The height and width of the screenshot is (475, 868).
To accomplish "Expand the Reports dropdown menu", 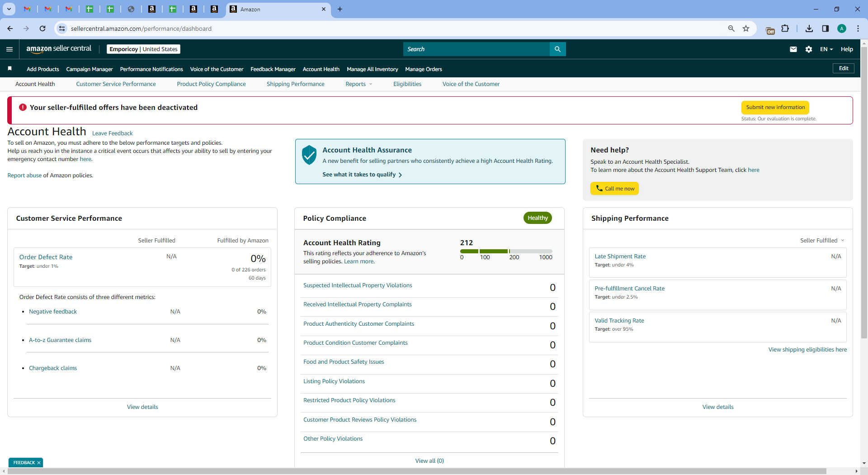I will tap(359, 84).
